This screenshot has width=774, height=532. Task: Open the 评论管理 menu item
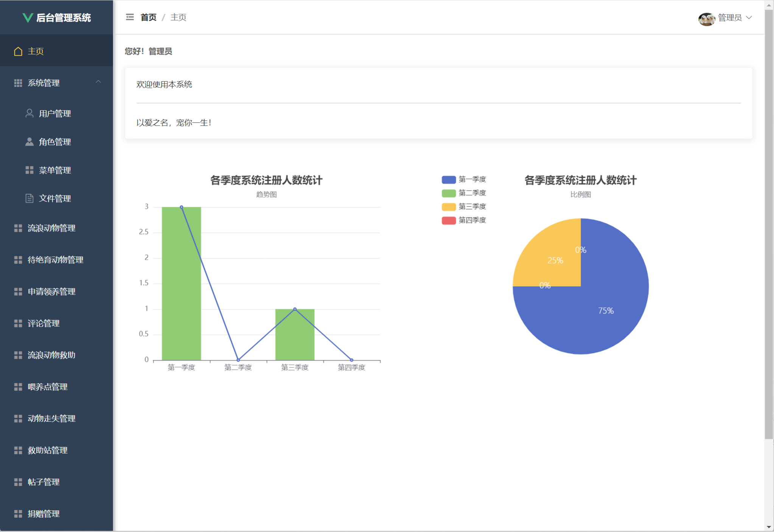[44, 323]
